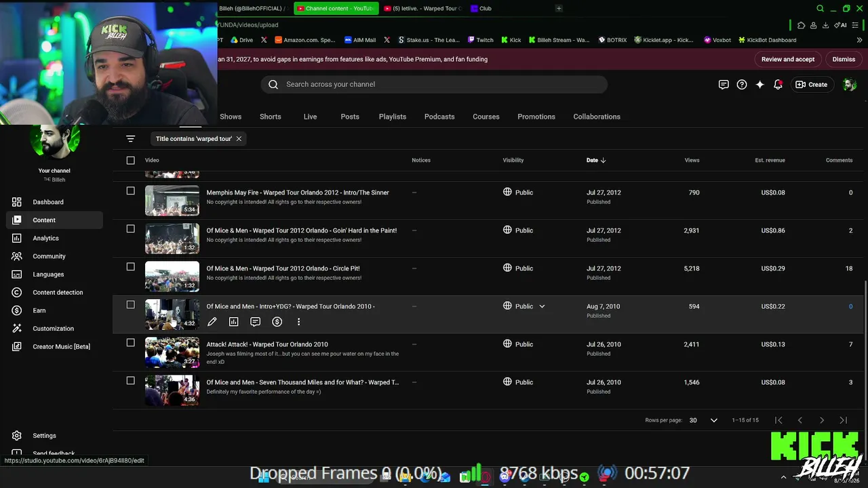The height and width of the screenshot is (488, 868).
Task: Check the Attack! Attack! video checkbox
Action: [x=131, y=343]
